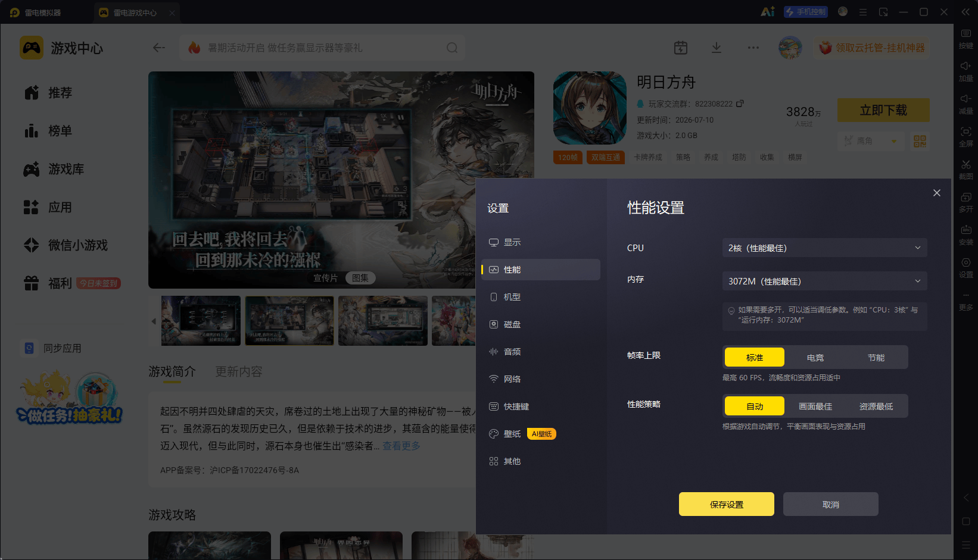Copy the player group number icon
Screen dimensions: 978x560
(740, 104)
